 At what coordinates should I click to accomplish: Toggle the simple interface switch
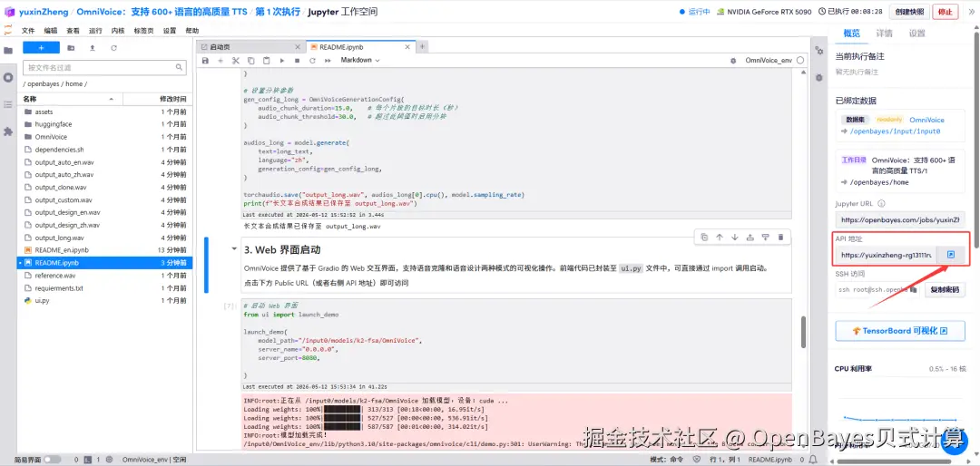tap(51, 459)
